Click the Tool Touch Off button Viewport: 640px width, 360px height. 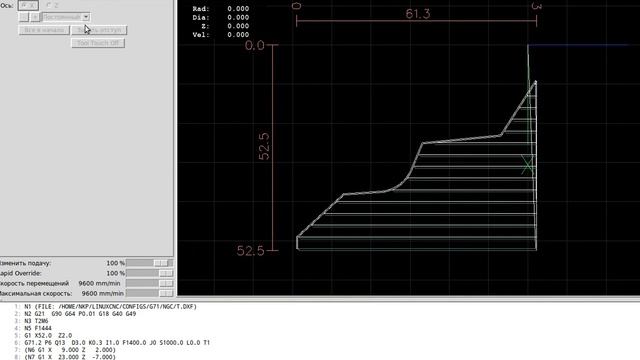click(x=98, y=43)
